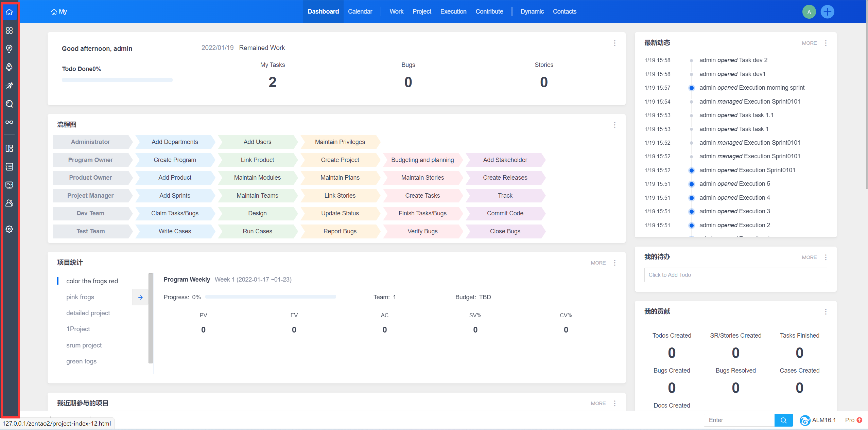Screen dimensions: 868x430
Task: Open the 流程图 panel three-dot menu
Action: (614, 125)
